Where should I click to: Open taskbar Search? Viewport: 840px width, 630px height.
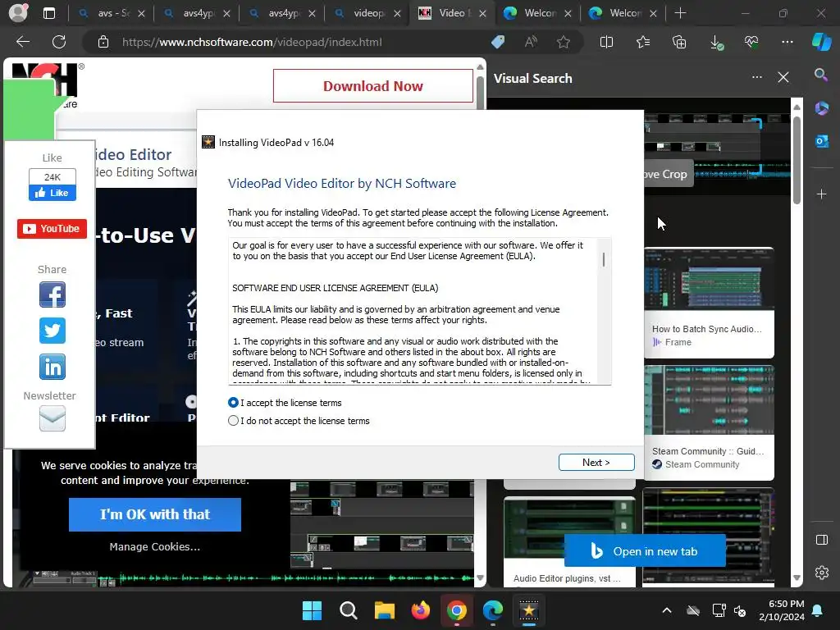click(348, 610)
